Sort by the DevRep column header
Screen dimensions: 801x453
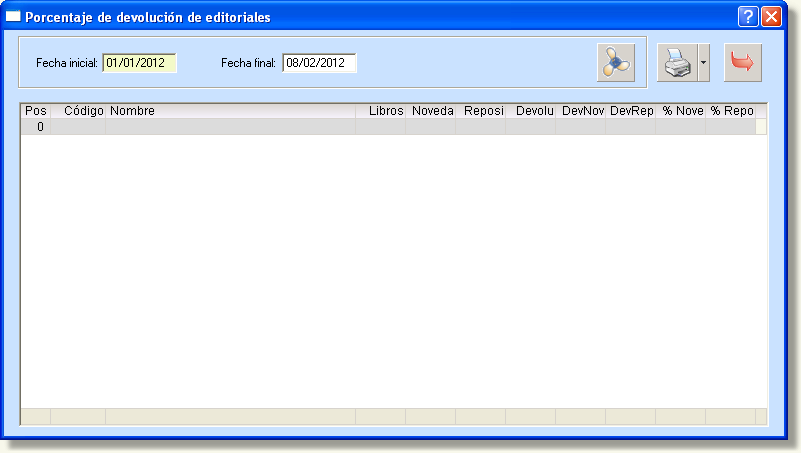631,111
